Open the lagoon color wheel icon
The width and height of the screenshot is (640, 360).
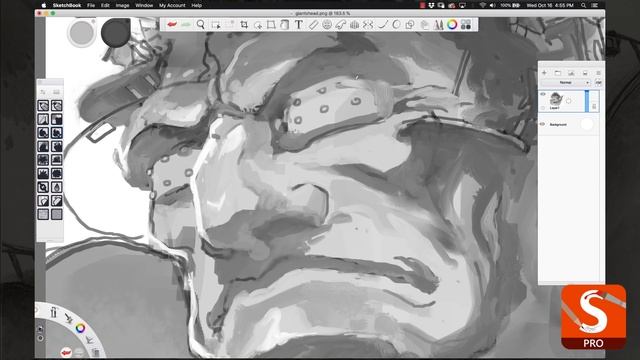tap(80, 328)
